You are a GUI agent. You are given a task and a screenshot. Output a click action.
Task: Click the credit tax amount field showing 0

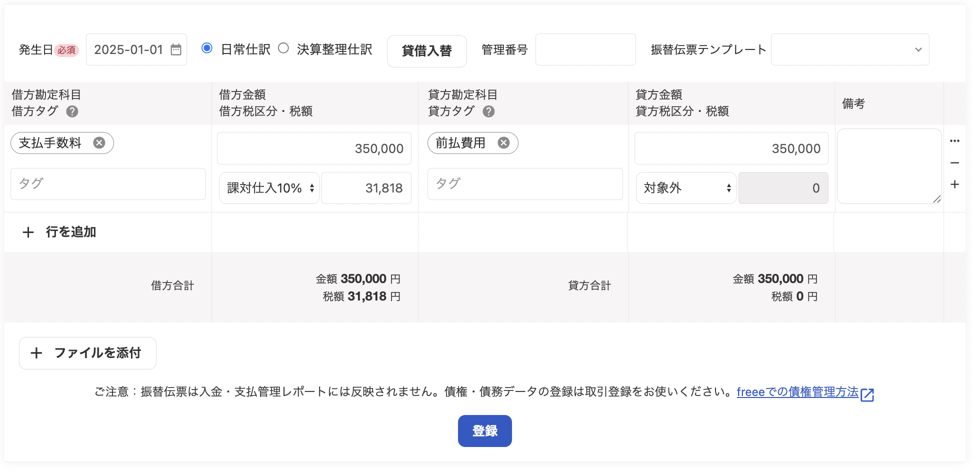(783, 188)
